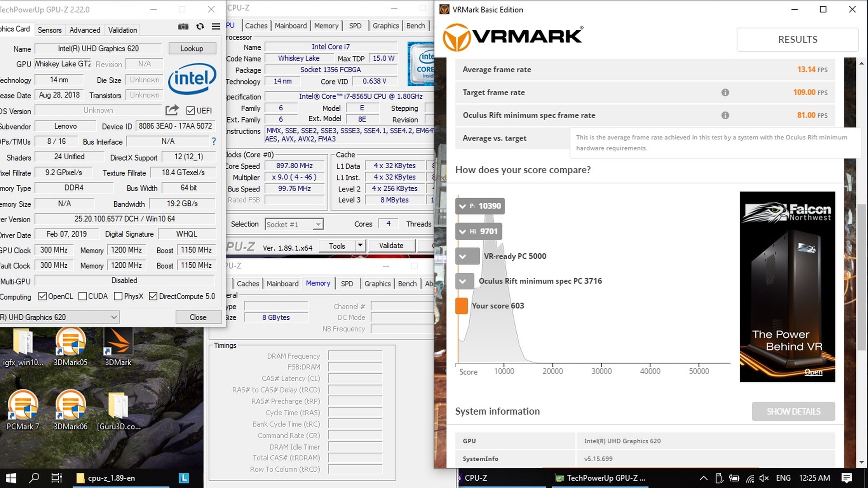Open Task View from the taskbar
The width and height of the screenshot is (868, 488).
pyautogui.click(x=57, y=478)
